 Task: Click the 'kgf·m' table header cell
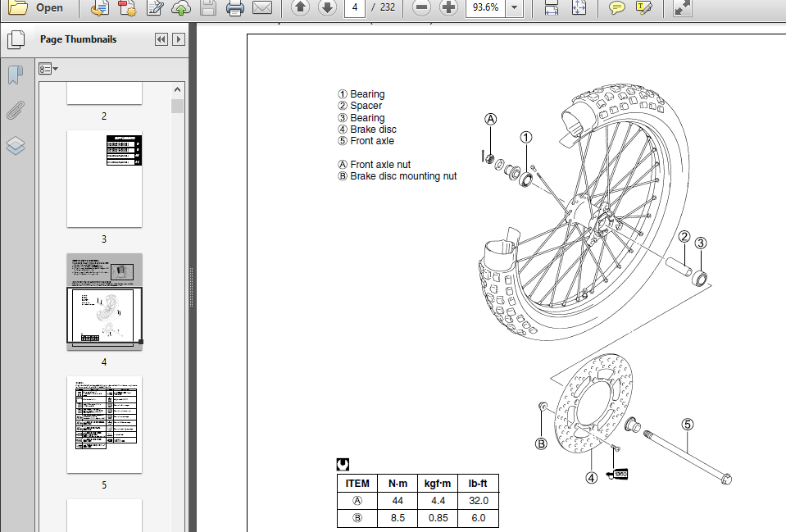pos(438,484)
